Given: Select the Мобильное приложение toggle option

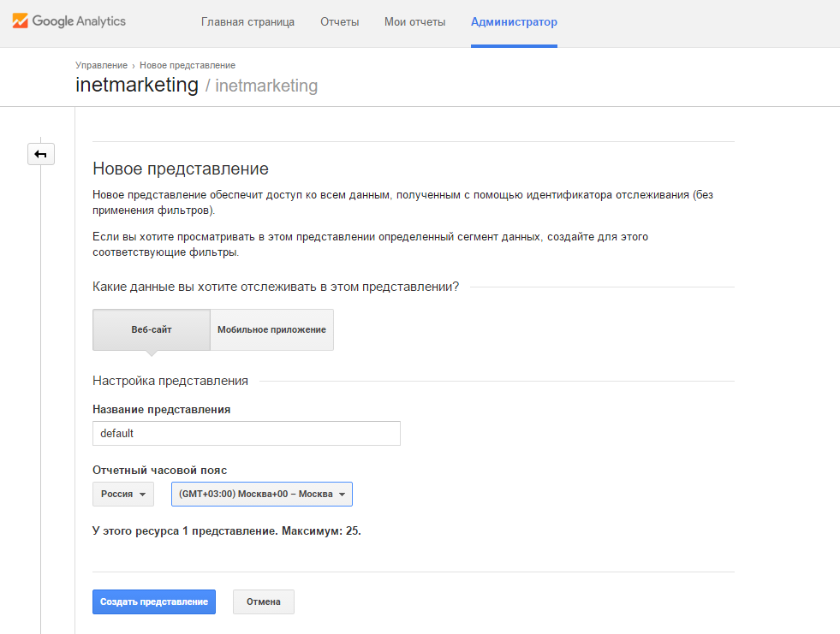Looking at the screenshot, I should pyautogui.click(x=271, y=330).
